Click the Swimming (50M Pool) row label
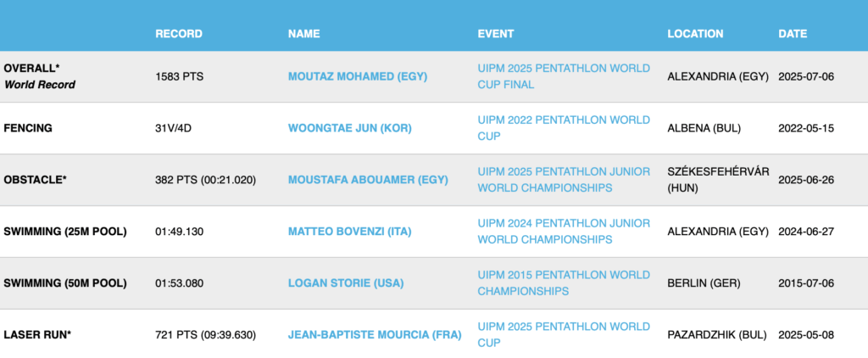The image size is (868, 358). 65,283
